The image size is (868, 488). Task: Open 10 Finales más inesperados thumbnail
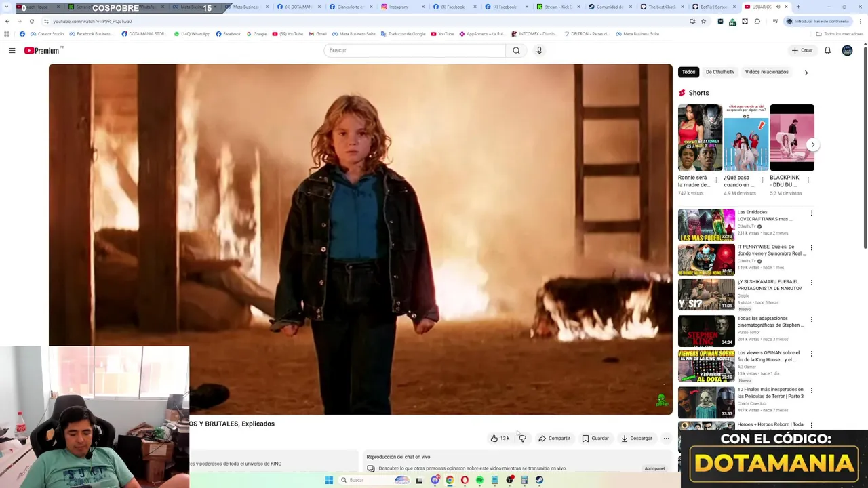coord(706,402)
